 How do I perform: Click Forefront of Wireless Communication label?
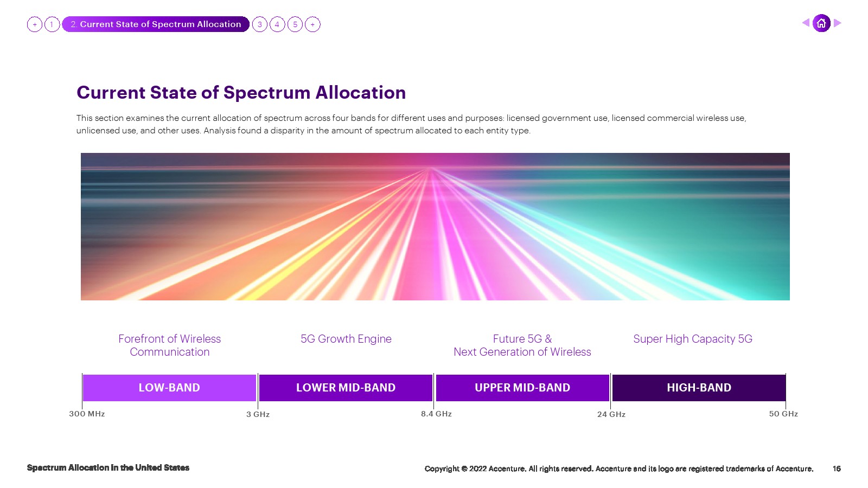170,345
